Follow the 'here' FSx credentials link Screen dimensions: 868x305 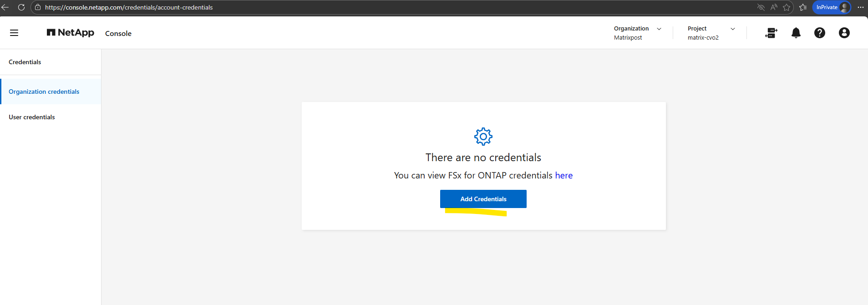pyautogui.click(x=564, y=175)
